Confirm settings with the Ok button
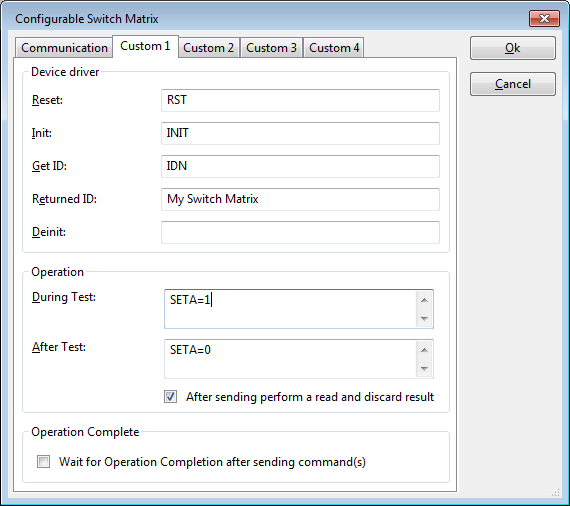Image resolution: width=570 pixels, height=506 pixels. (x=513, y=48)
